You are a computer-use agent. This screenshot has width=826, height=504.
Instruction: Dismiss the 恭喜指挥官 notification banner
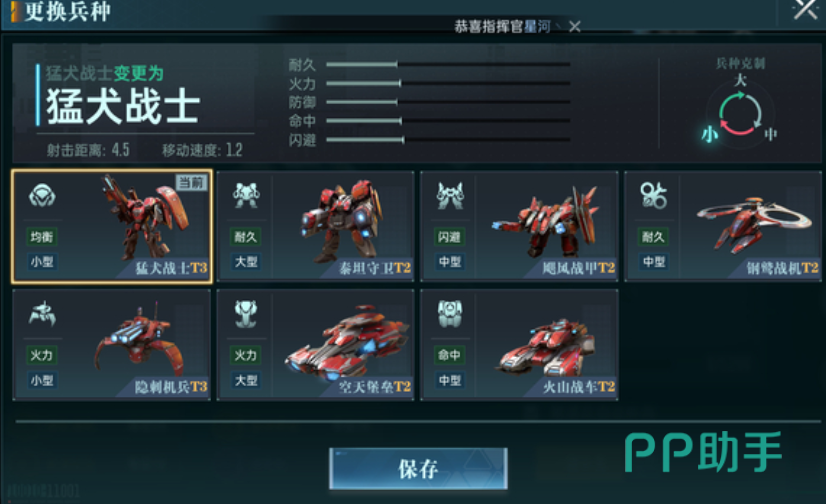pos(575,26)
